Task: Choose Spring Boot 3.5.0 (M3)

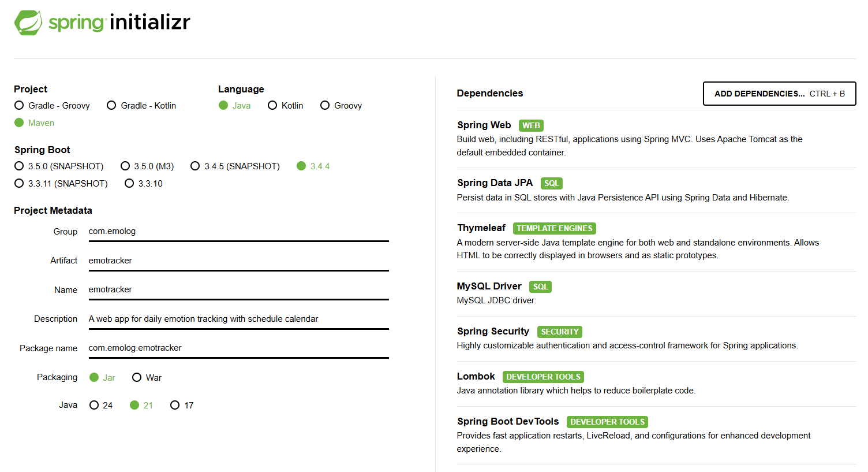Action: (x=147, y=166)
